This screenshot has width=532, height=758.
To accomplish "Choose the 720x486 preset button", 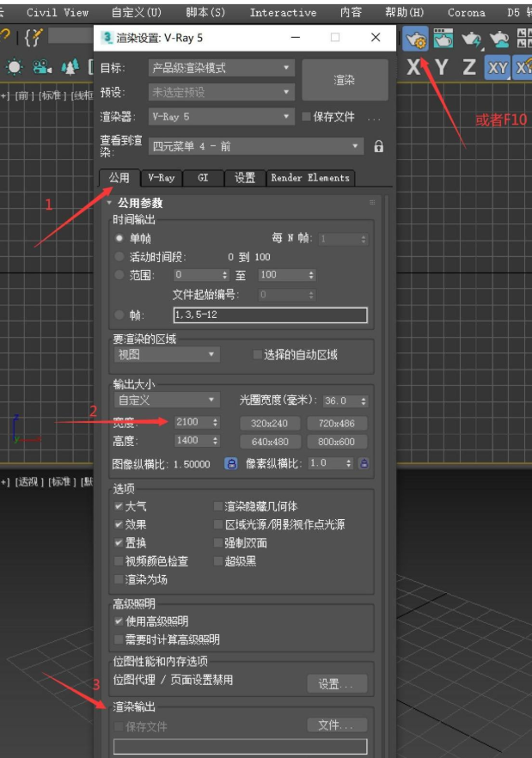I will tap(337, 424).
